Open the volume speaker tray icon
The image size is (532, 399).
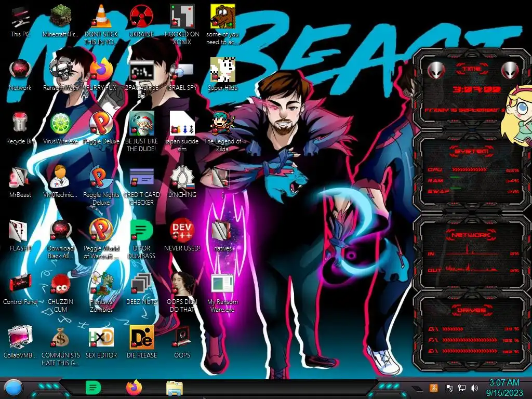(474, 388)
